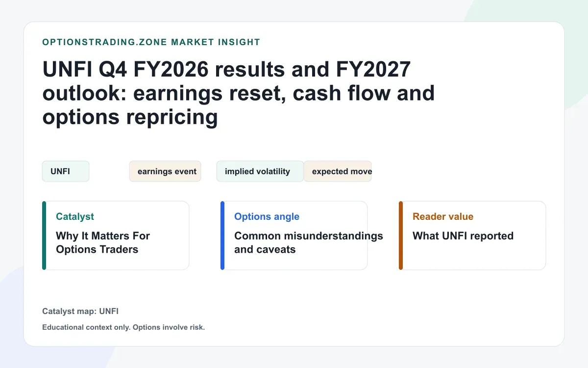This screenshot has width=588, height=368.
Task: Click the UNFI tag chip
Action: pyautogui.click(x=66, y=171)
